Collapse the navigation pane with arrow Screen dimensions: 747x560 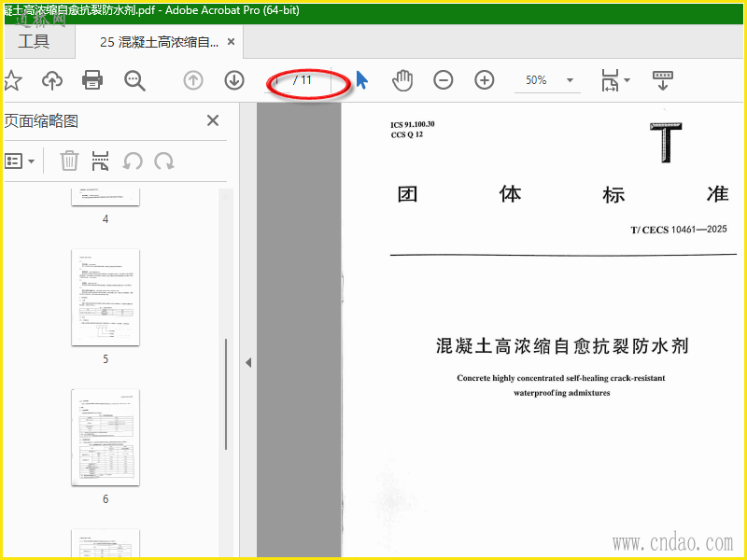[248, 363]
